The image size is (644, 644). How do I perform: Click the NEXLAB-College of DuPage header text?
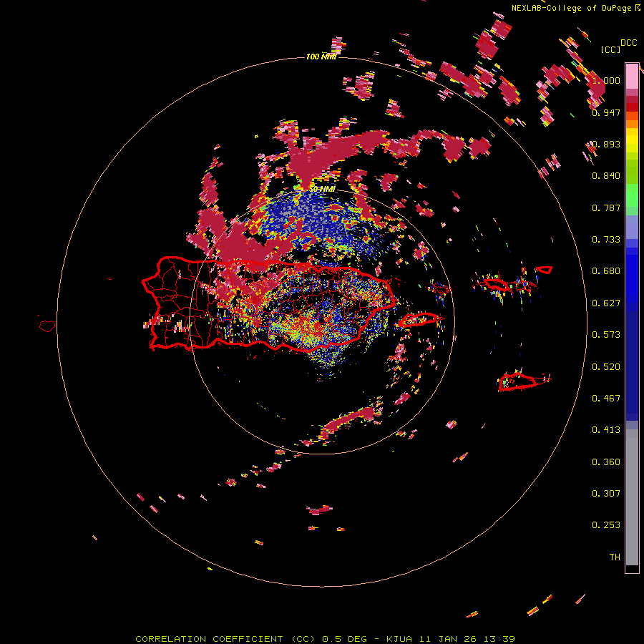click(x=571, y=8)
